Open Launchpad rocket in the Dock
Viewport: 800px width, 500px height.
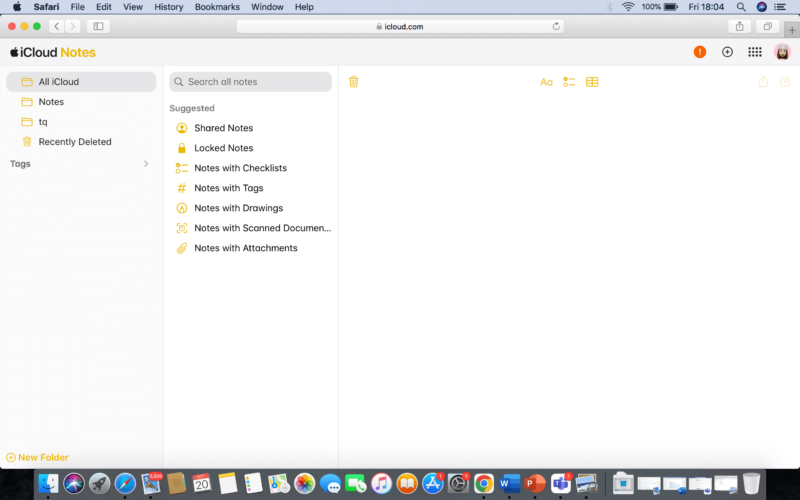[99, 483]
